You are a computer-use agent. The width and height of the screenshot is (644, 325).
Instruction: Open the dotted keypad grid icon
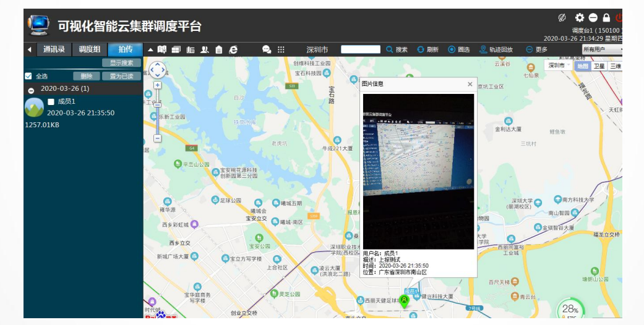click(x=281, y=49)
